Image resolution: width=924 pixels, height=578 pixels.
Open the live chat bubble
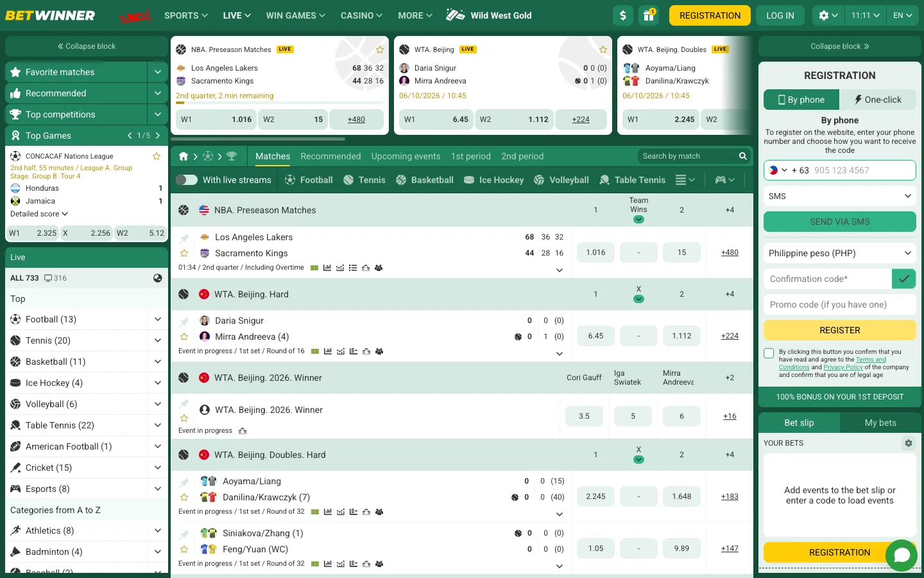click(902, 556)
